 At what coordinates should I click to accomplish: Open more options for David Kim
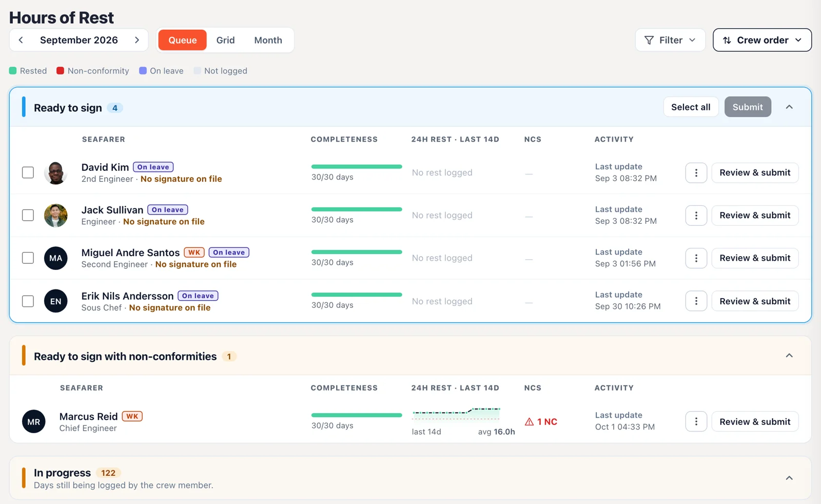pyautogui.click(x=696, y=173)
